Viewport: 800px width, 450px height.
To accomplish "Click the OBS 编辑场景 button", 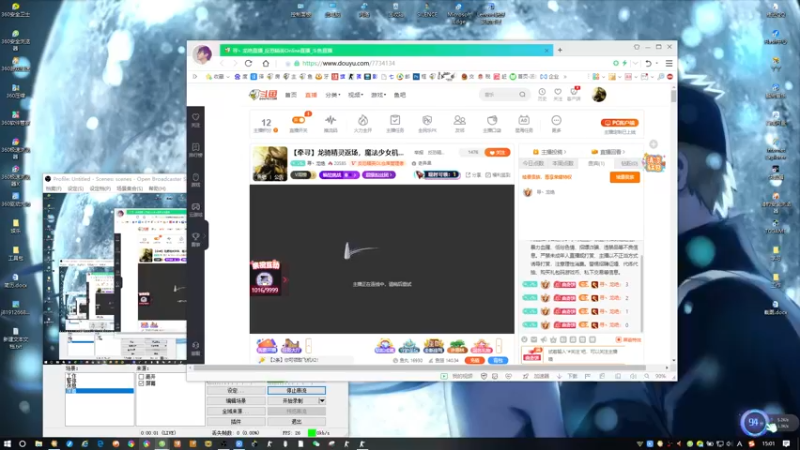I will click(x=236, y=401).
